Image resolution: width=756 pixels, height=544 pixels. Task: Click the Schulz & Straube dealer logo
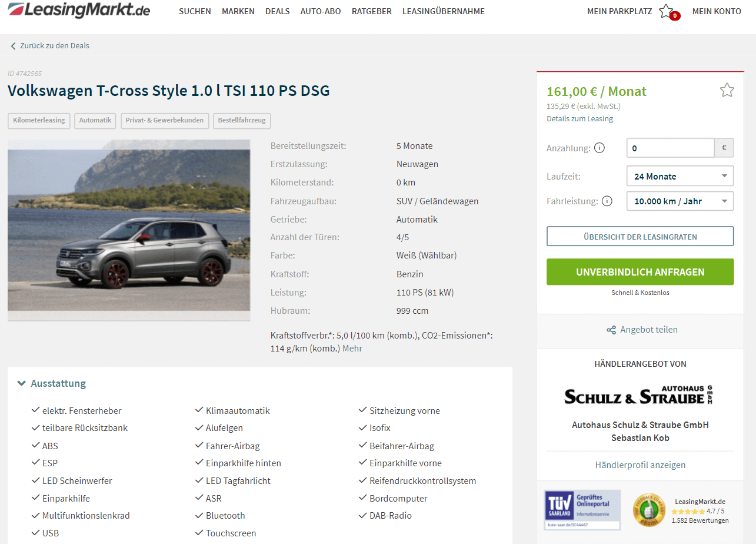click(x=640, y=396)
